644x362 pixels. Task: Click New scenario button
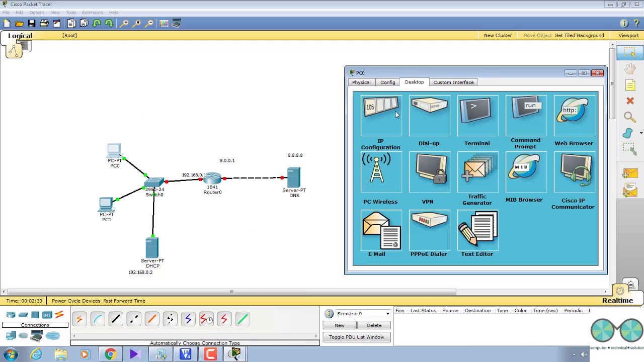340,325
